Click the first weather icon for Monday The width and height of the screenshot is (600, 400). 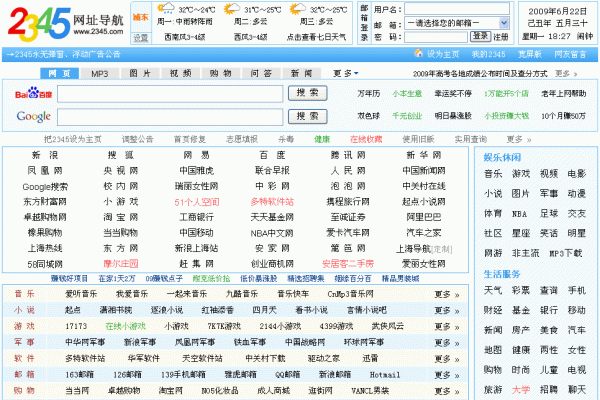tap(171, 9)
